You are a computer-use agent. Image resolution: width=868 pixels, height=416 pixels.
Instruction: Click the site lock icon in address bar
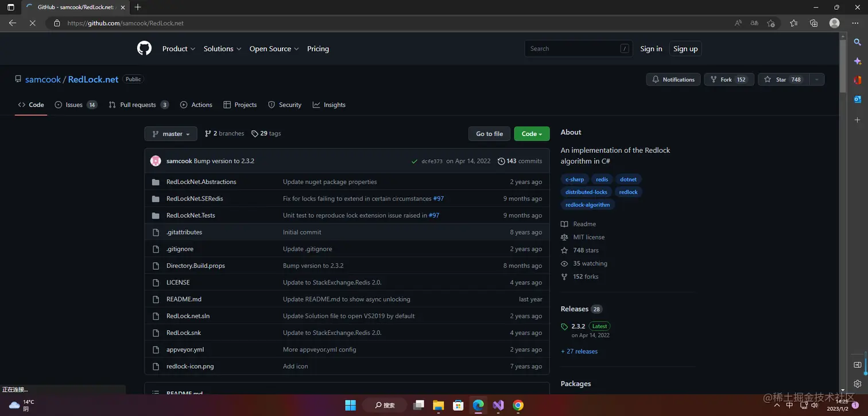[x=56, y=23]
